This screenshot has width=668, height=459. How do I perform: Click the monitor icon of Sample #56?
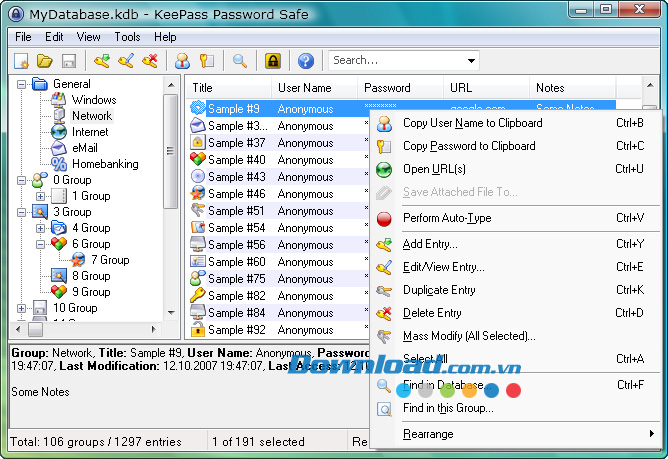(198, 244)
